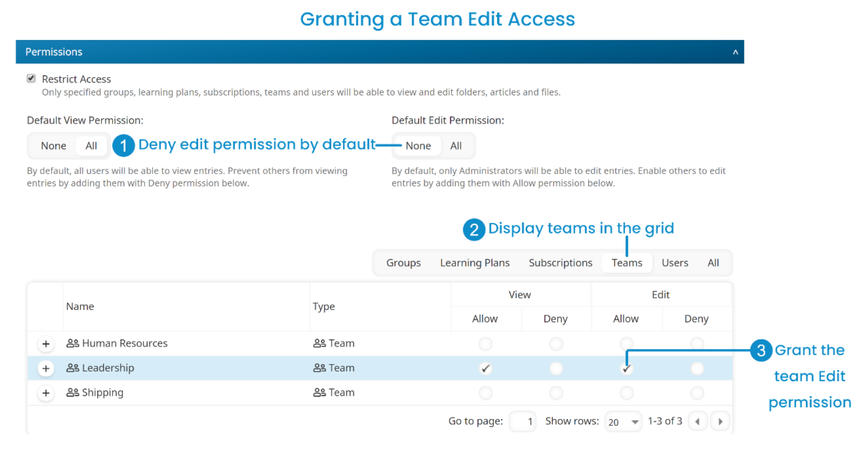Toggle Edit Allow for Leadership
868x452 pixels.
[627, 368]
